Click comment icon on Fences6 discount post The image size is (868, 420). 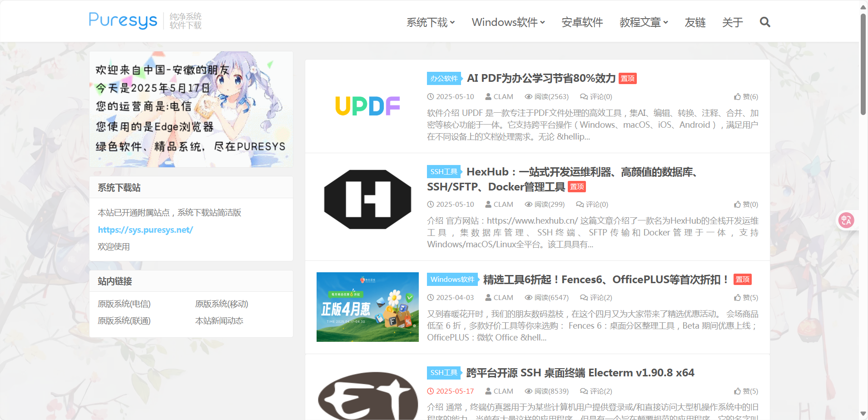click(x=584, y=297)
